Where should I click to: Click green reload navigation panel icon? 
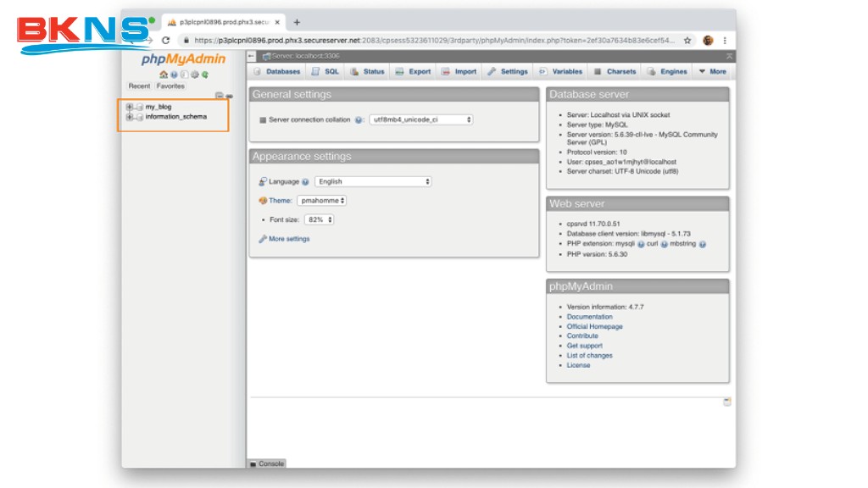204,75
